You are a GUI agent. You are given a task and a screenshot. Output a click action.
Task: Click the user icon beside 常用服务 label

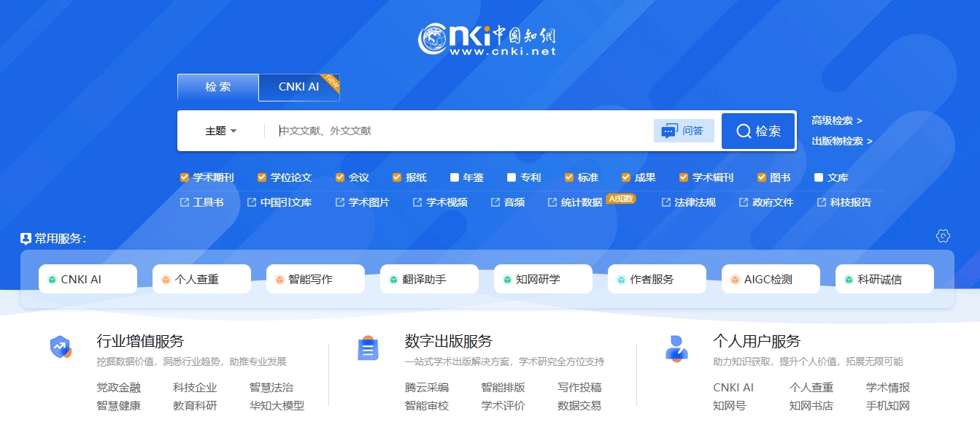pos(26,239)
